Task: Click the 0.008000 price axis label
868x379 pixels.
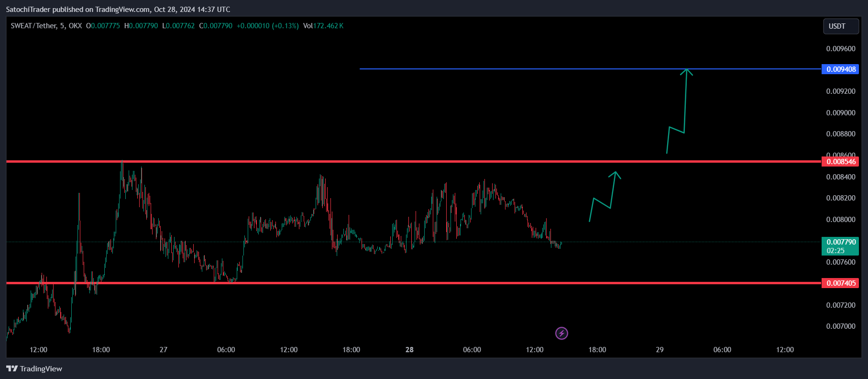Action: (x=841, y=220)
